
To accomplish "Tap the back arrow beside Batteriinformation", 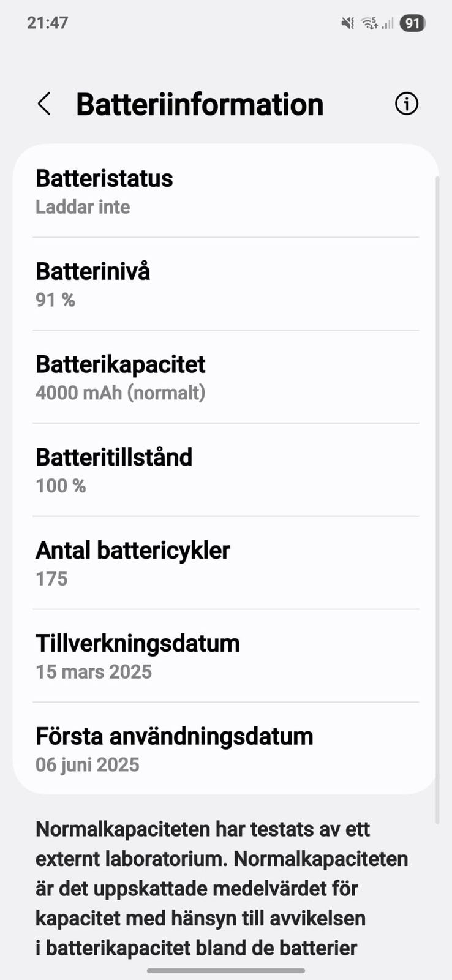I will point(44,104).
